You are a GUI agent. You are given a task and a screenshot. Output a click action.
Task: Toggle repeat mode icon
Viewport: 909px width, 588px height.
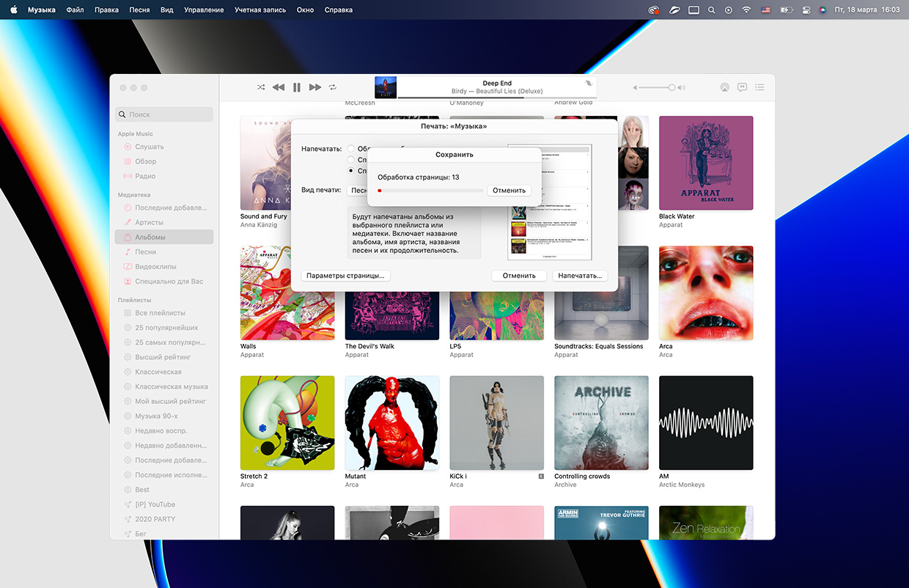pyautogui.click(x=333, y=87)
